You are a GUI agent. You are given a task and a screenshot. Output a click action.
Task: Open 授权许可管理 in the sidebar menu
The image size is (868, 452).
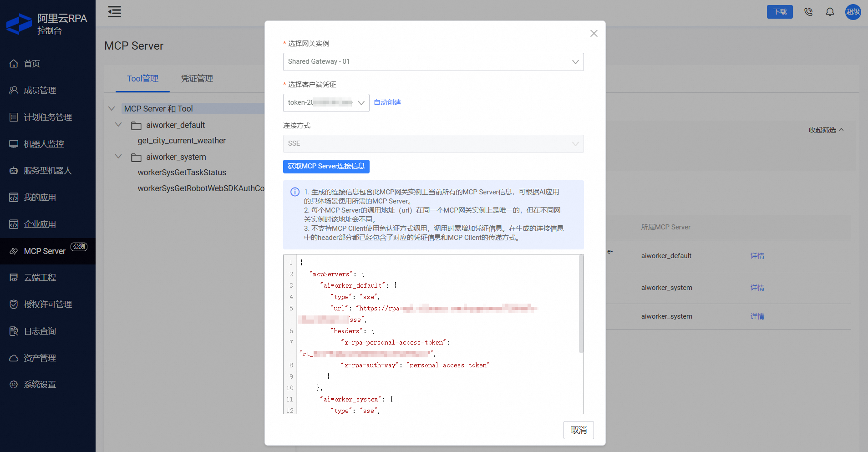48,304
